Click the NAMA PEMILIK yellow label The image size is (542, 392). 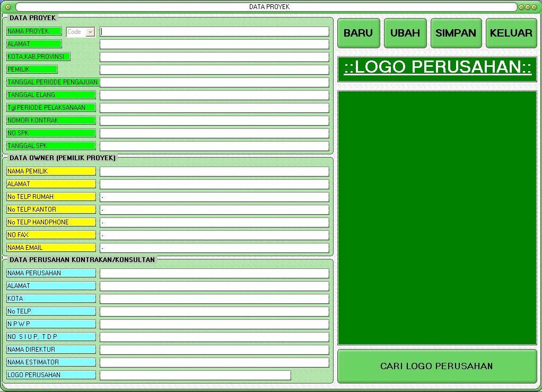(x=51, y=171)
